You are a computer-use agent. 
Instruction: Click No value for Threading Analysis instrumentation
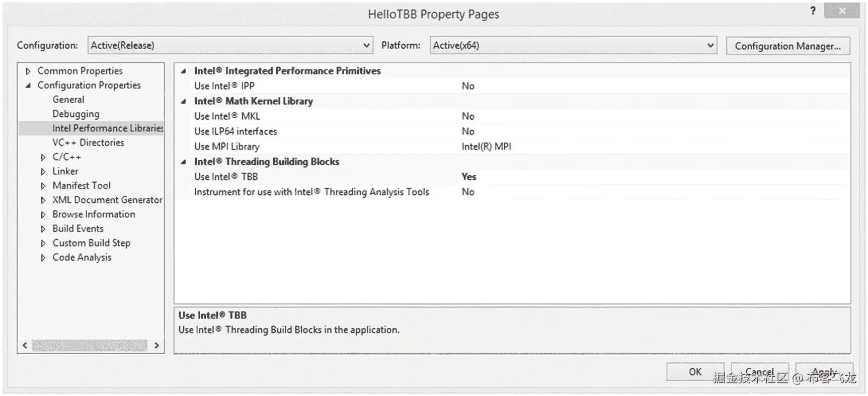[x=468, y=192]
